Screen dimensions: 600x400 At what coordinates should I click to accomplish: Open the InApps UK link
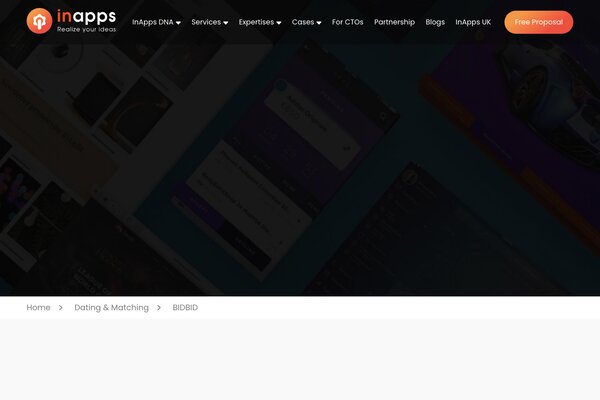click(473, 22)
